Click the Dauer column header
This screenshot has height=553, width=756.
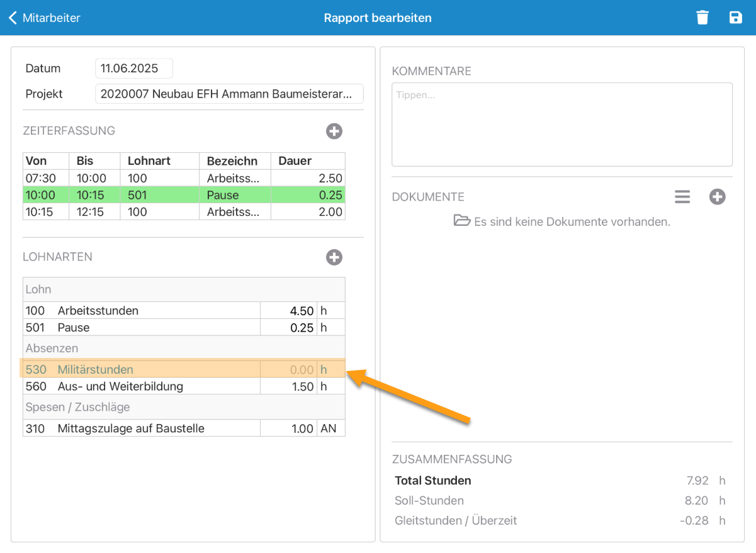coord(307,161)
